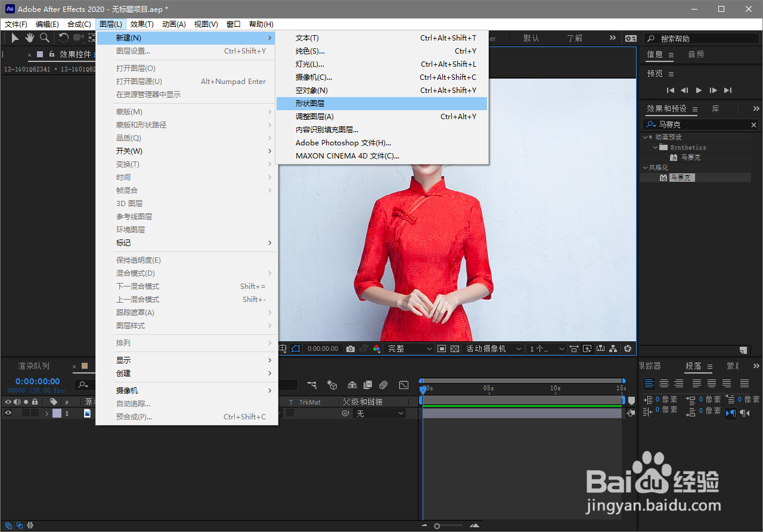
Task: Open the 1个 view layout dropdown
Action: (547, 349)
